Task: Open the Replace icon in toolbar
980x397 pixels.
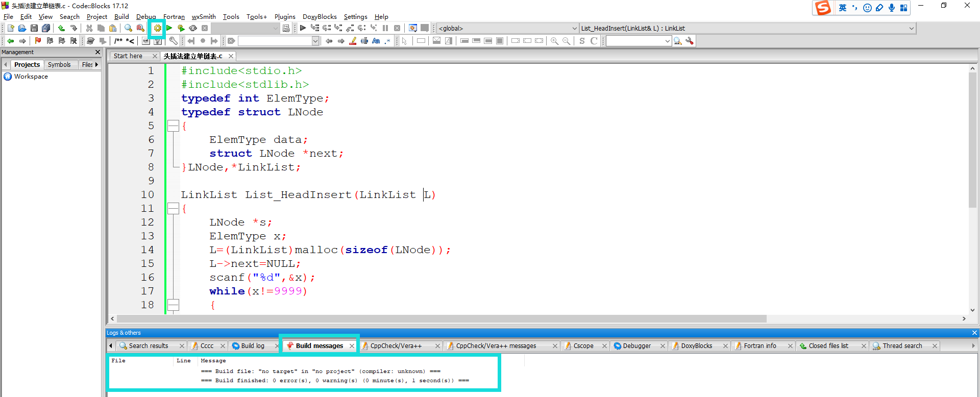Action: pyautogui.click(x=140, y=28)
